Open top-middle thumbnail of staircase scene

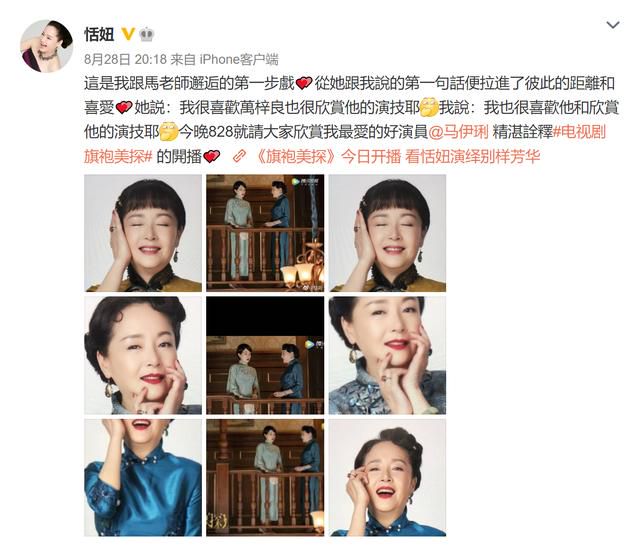[265, 233]
